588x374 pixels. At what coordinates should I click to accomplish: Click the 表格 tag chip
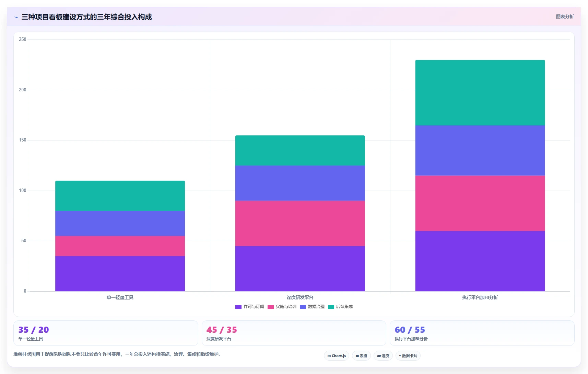point(361,356)
